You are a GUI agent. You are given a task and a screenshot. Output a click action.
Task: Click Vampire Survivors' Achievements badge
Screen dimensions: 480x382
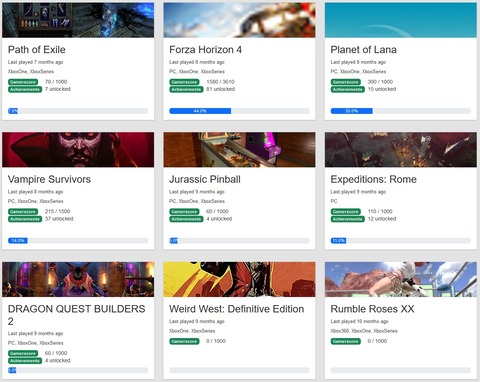point(25,219)
